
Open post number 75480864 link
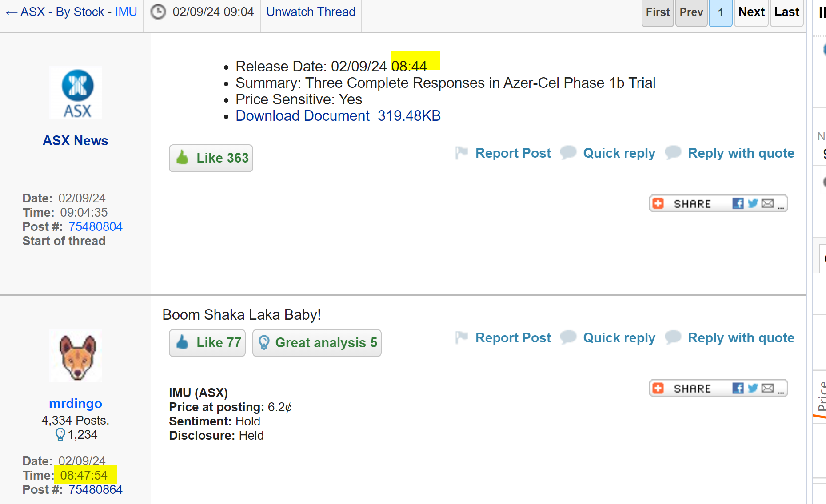96,489
